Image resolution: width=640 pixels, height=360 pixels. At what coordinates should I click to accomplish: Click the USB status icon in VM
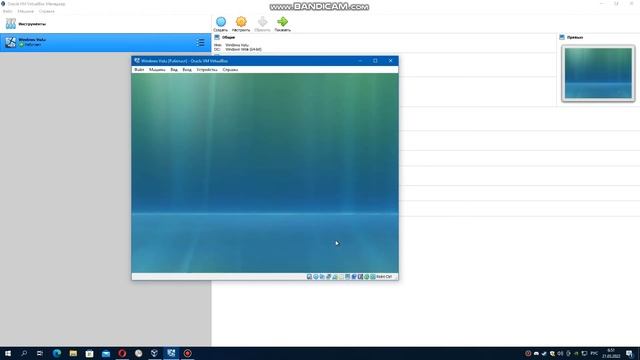pyautogui.click(x=335, y=277)
